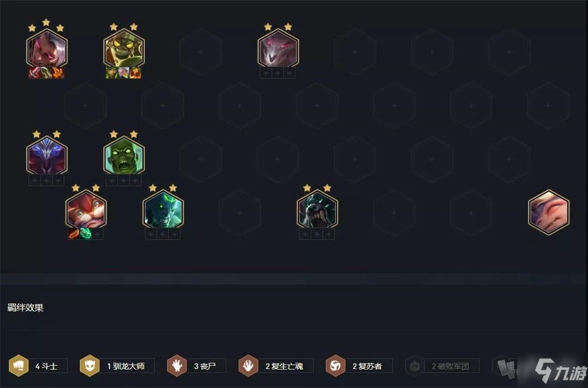
Task: Select the green zombie-faced champion portrait
Action: point(124,156)
